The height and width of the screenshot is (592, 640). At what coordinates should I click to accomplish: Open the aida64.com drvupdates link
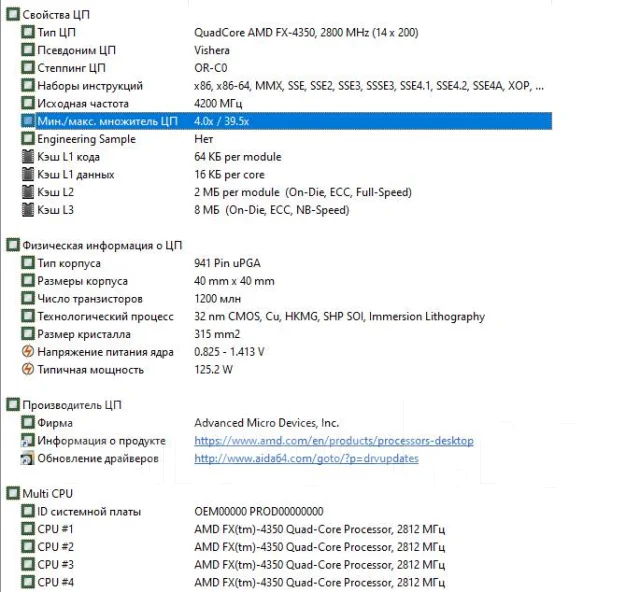(307, 458)
